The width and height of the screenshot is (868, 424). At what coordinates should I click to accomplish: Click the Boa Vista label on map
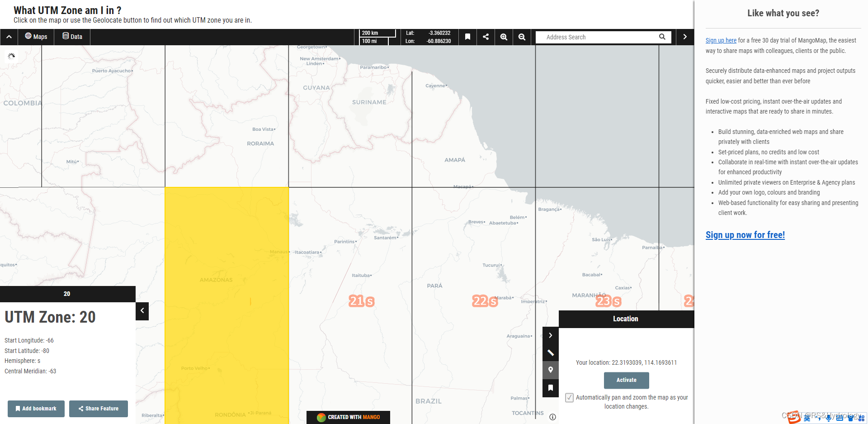(x=263, y=129)
